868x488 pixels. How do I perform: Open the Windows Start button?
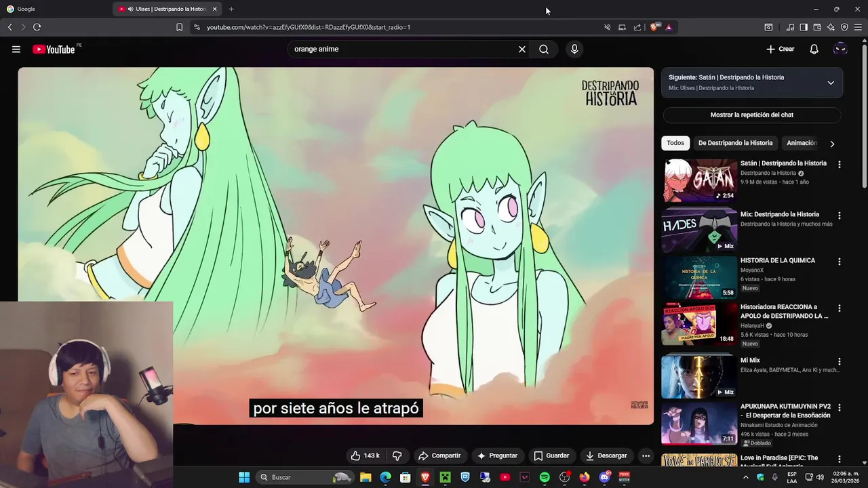[244, 477]
